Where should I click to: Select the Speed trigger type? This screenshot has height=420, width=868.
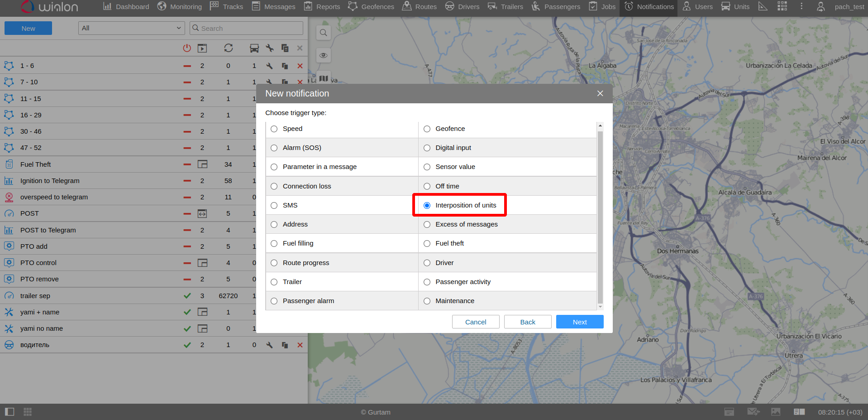[x=274, y=129]
